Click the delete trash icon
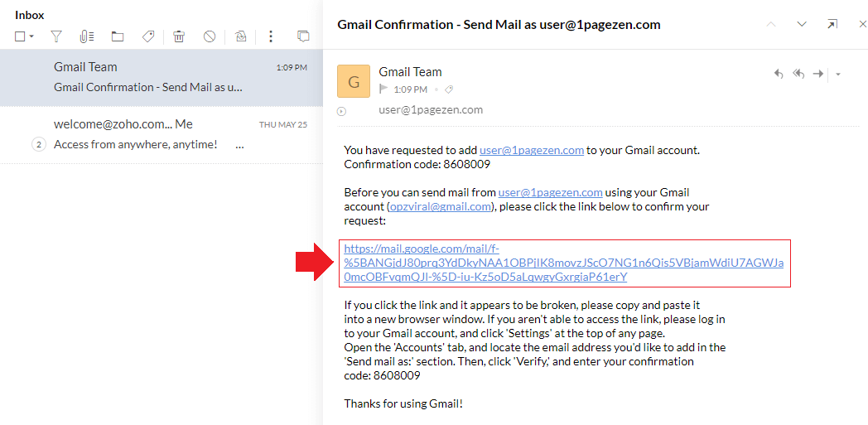 click(178, 36)
